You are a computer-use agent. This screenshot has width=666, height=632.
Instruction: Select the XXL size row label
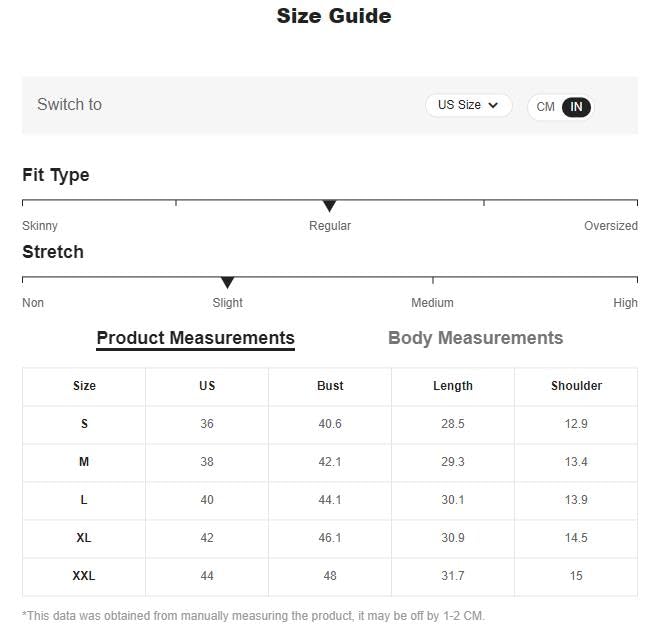pyautogui.click(x=84, y=576)
